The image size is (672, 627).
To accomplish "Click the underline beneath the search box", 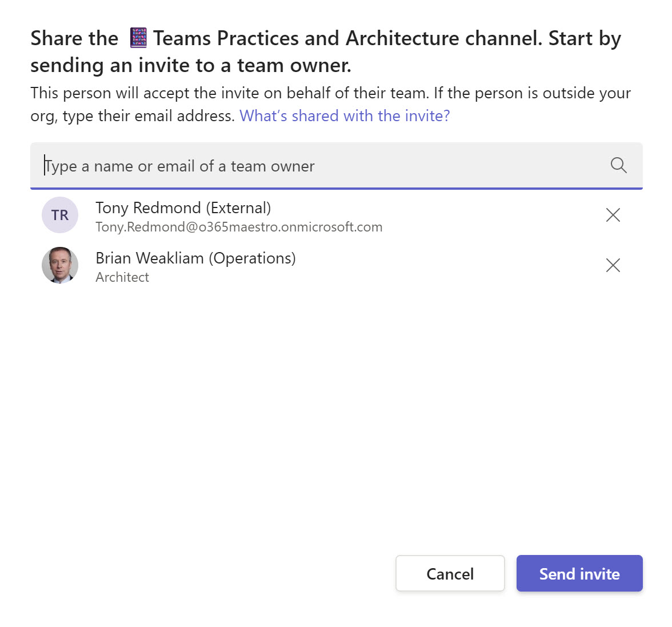I will [x=336, y=185].
